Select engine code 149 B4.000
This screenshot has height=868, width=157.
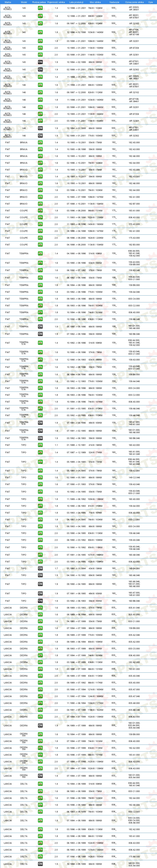(134, 568)
